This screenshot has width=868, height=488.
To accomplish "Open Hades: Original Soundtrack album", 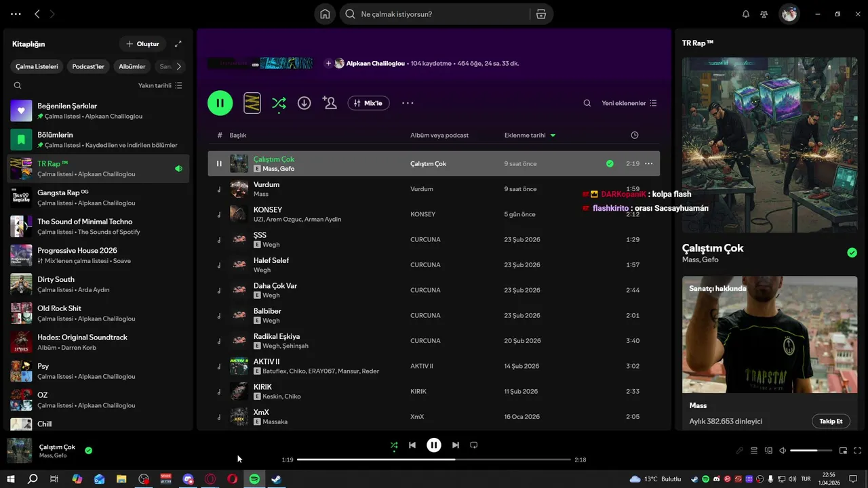I will pos(98,342).
